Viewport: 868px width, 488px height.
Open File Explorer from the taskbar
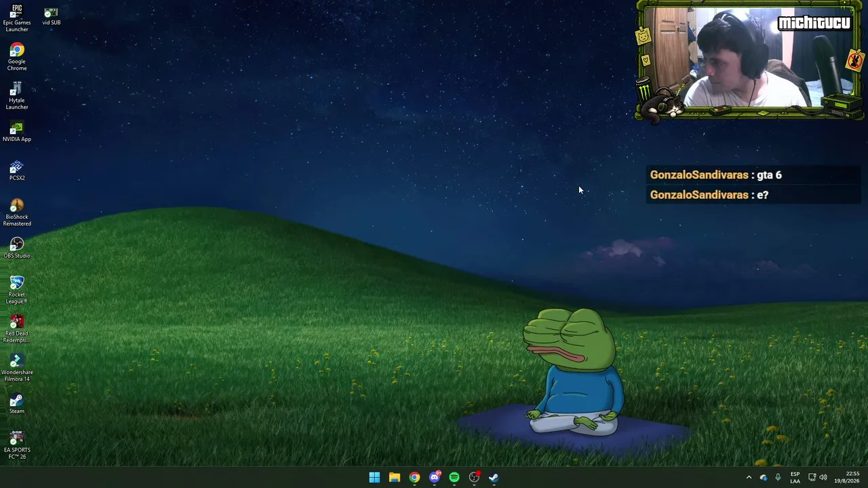tap(394, 477)
